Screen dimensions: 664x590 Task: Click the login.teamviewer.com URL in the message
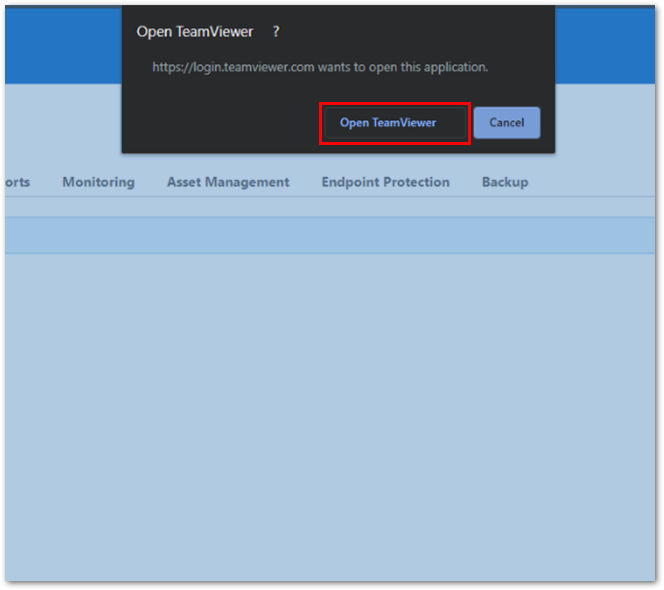[233, 67]
